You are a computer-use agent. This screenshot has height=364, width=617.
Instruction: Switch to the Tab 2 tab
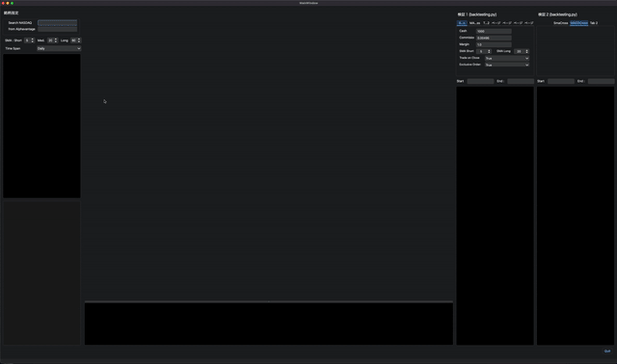pyautogui.click(x=594, y=23)
